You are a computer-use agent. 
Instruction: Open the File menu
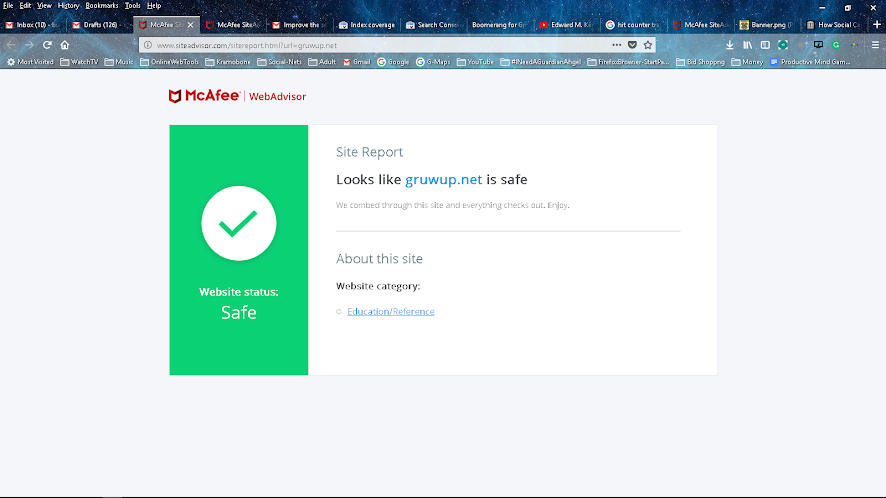coord(8,6)
